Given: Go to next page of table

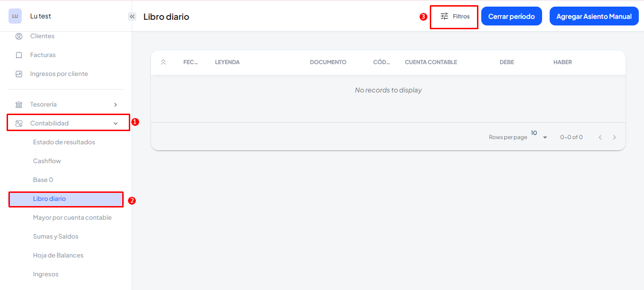Looking at the screenshot, I should pos(614,137).
